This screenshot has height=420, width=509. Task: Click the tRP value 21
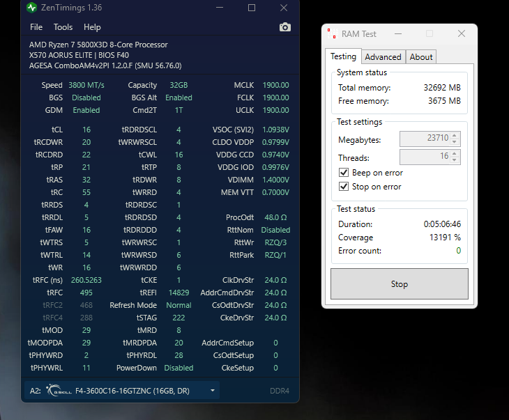pos(86,167)
